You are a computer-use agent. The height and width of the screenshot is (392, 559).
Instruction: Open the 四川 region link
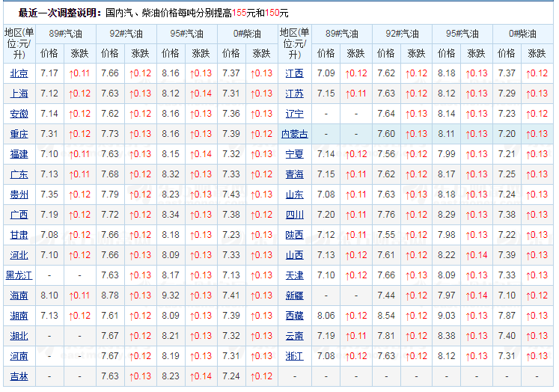tap(295, 215)
